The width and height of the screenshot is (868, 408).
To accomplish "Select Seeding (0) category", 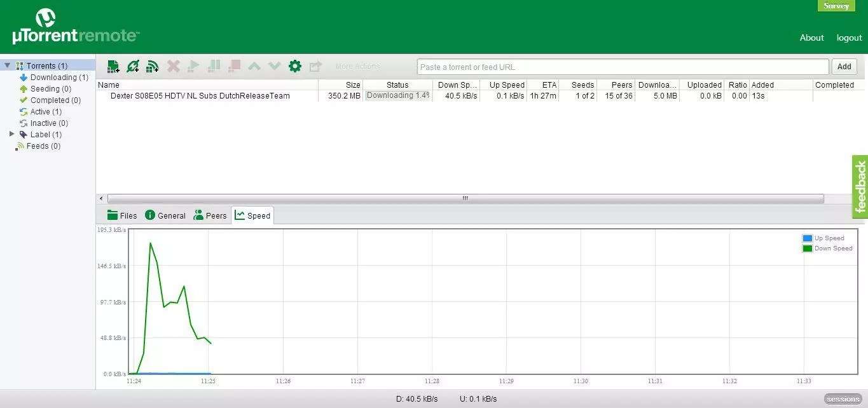I will pyautogui.click(x=51, y=89).
